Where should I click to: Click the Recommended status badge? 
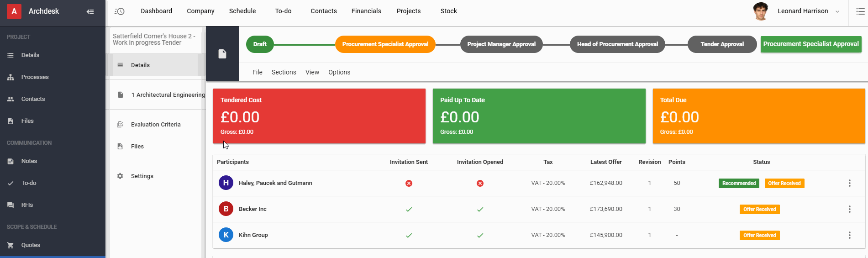(739, 183)
